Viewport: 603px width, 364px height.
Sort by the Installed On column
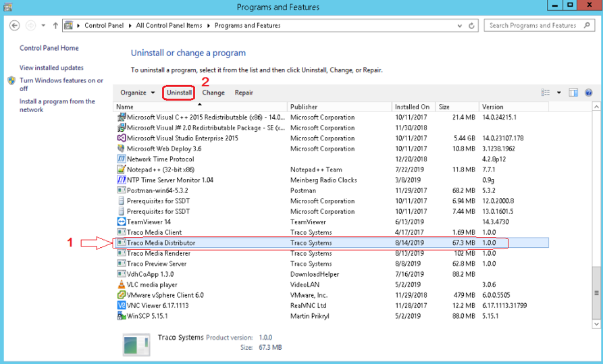(x=412, y=107)
